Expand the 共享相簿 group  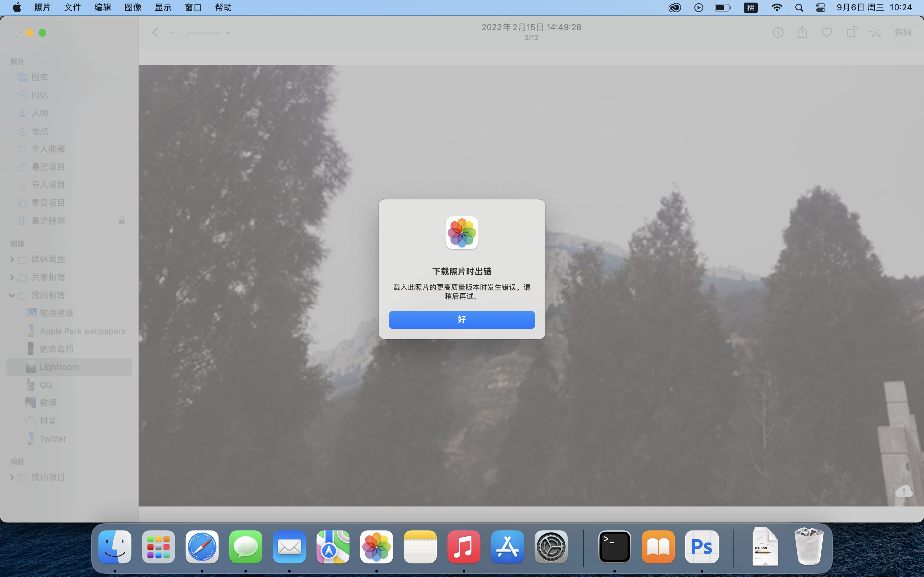(x=12, y=277)
